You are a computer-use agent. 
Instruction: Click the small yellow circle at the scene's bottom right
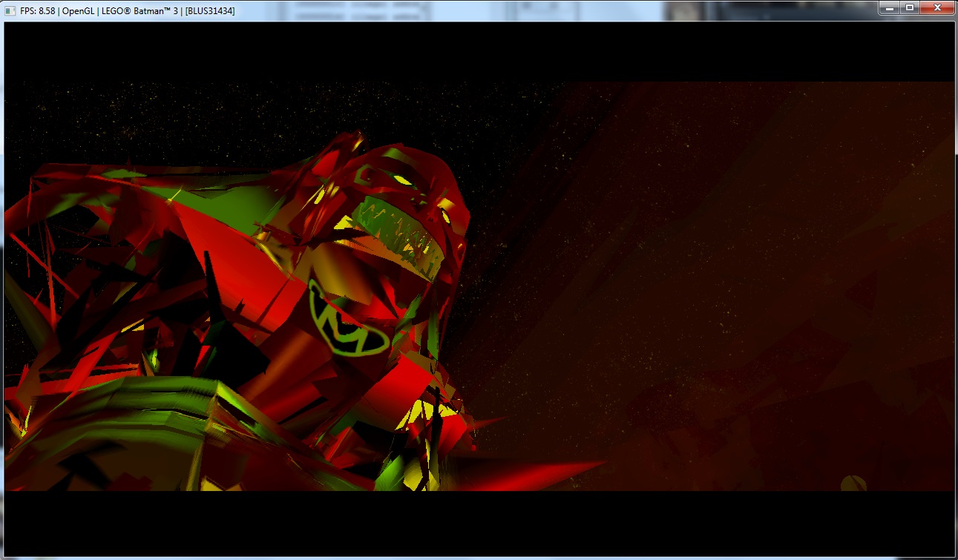(853, 484)
